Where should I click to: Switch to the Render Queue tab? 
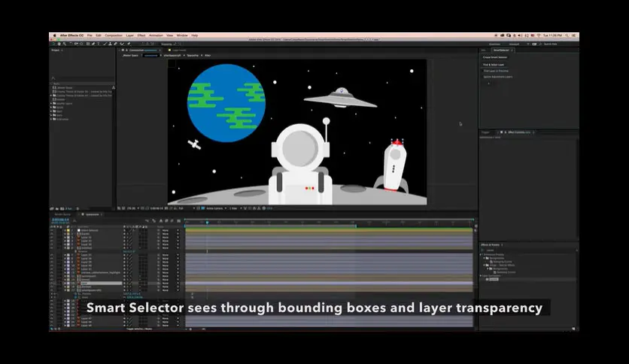(62, 214)
